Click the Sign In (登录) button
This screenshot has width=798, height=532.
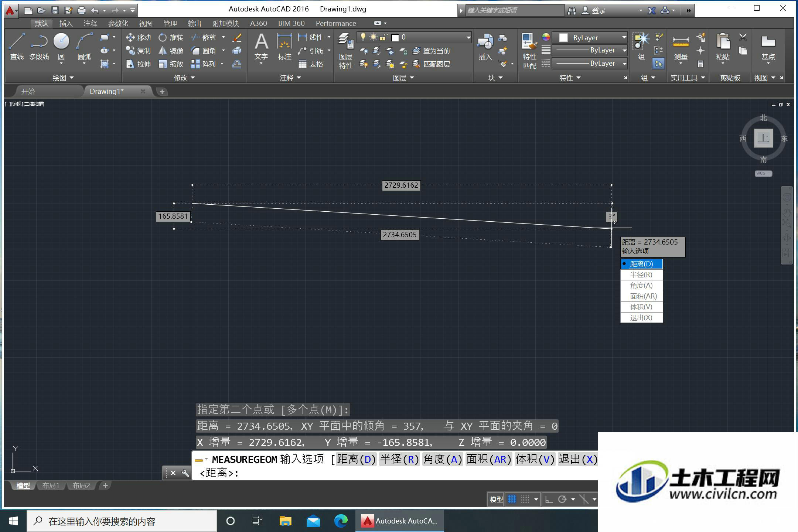[594, 10]
